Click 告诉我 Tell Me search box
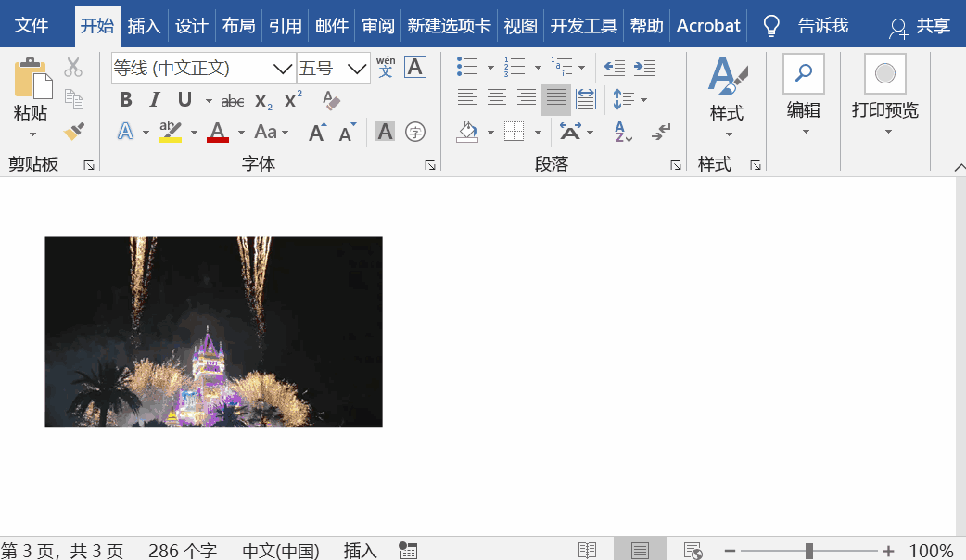Viewport: 966px width, 560px height. coord(823,26)
